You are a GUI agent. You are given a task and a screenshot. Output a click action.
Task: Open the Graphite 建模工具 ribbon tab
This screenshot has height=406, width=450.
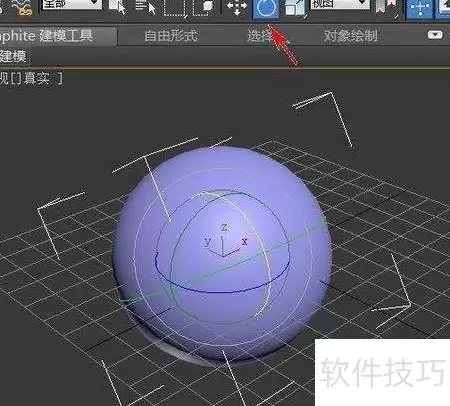57,36
